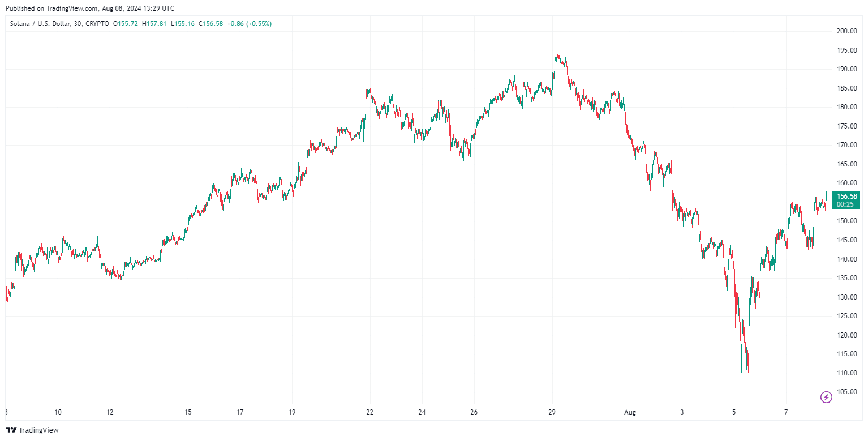Click the 180.00 price axis label
This screenshot has width=868, height=440.
[x=847, y=107]
